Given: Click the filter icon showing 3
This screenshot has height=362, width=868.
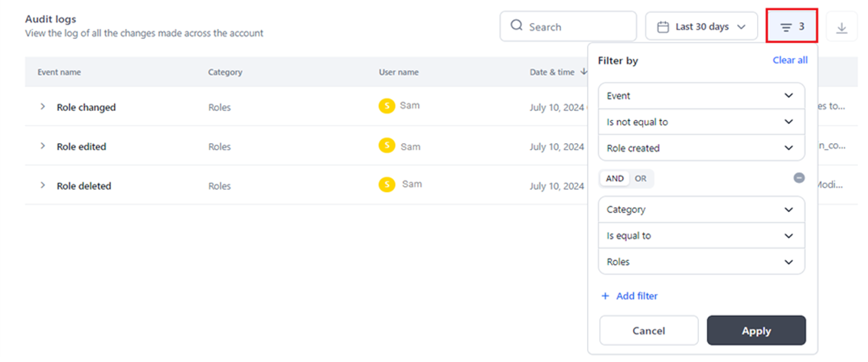Looking at the screenshot, I should (791, 27).
